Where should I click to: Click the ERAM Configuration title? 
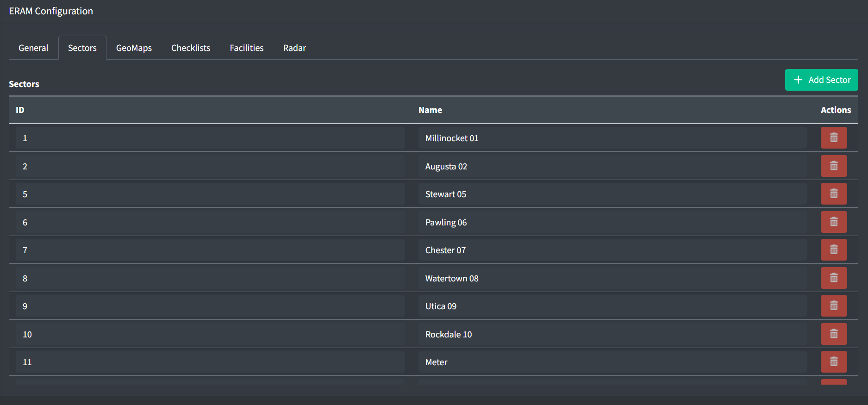(51, 11)
